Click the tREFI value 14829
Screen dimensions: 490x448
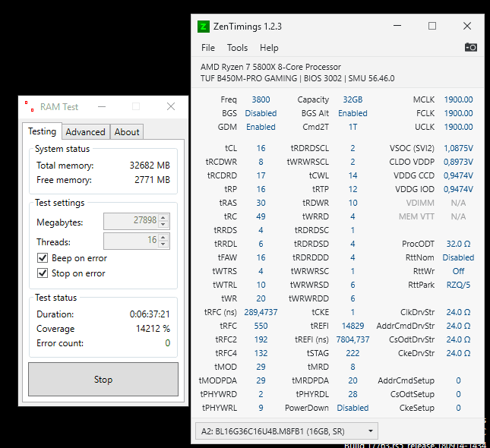pos(352,326)
